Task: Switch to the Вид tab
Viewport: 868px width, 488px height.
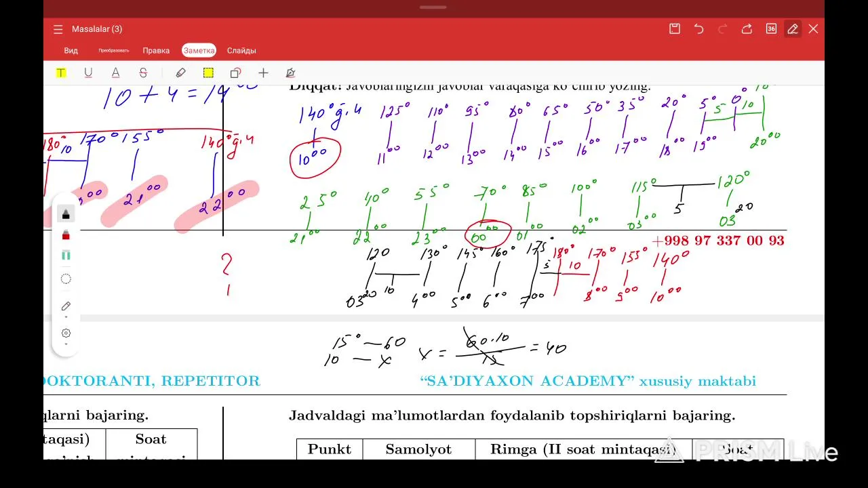Action: click(71, 50)
